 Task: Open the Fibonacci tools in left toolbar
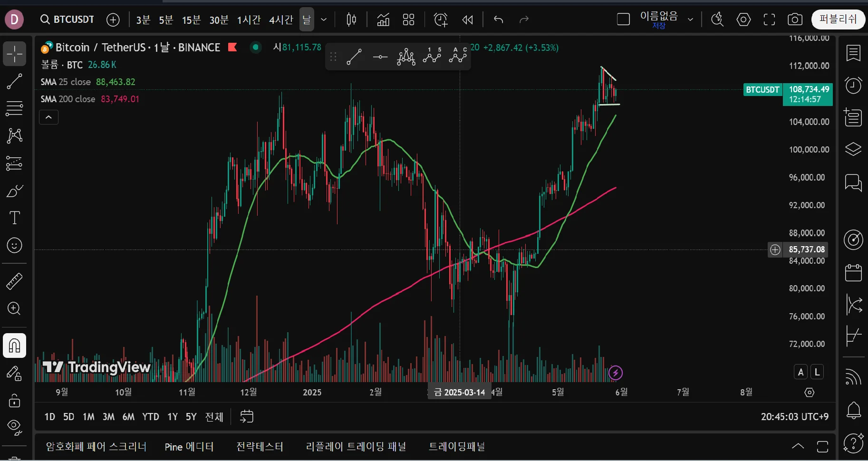click(x=15, y=109)
